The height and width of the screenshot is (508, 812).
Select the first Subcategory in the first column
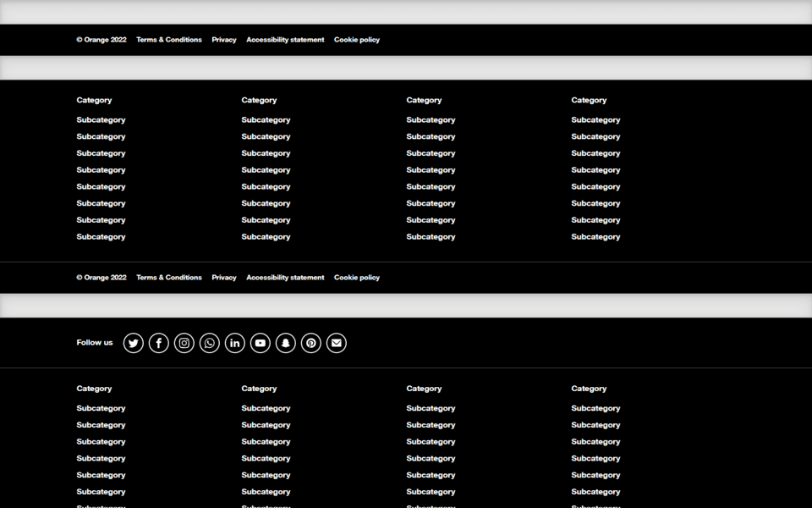click(x=101, y=119)
